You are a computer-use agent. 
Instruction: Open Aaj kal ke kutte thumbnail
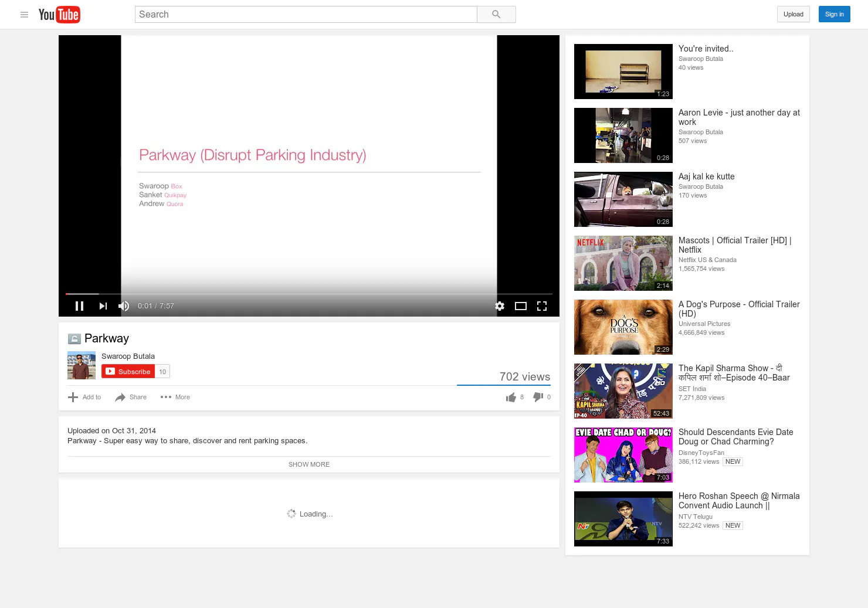click(x=623, y=199)
